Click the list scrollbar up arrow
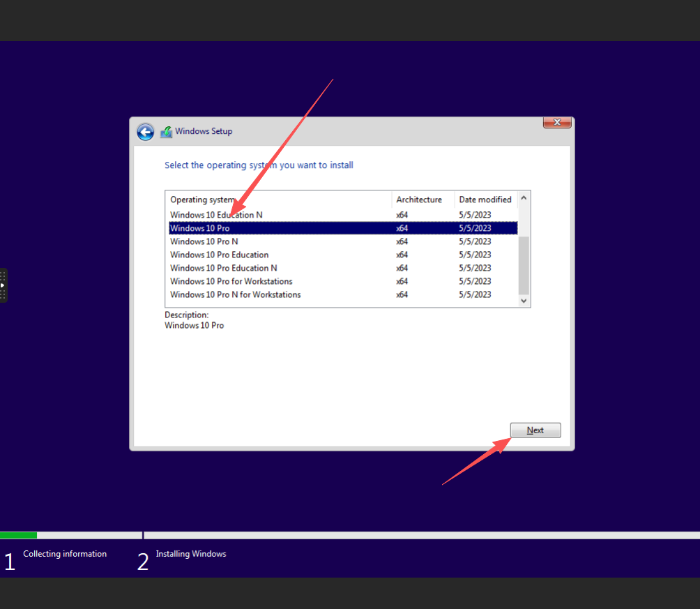This screenshot has height=609, width=700. click(524, 197)
